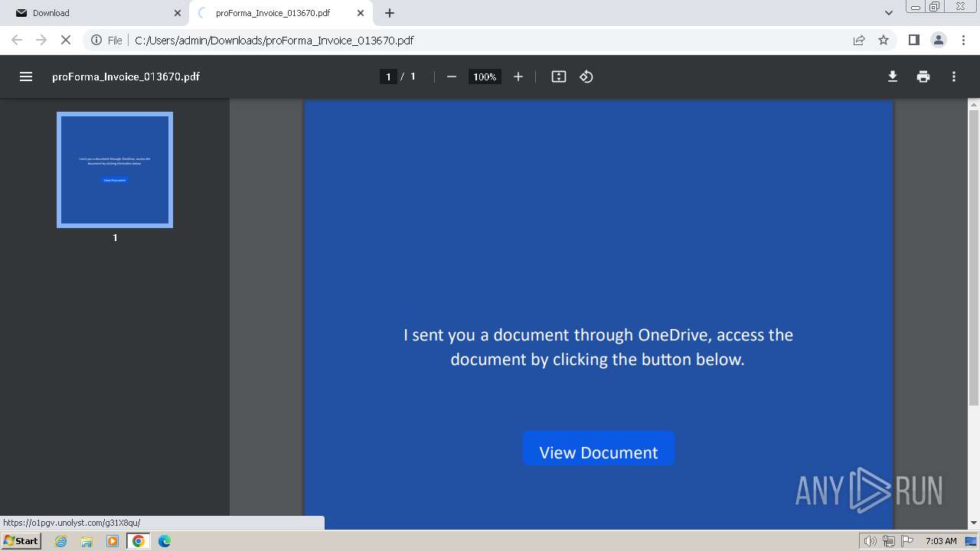This screenshot has width=980, height=551.
Task: Click the Chrome taskbar icon
Action: pos(139,541)
